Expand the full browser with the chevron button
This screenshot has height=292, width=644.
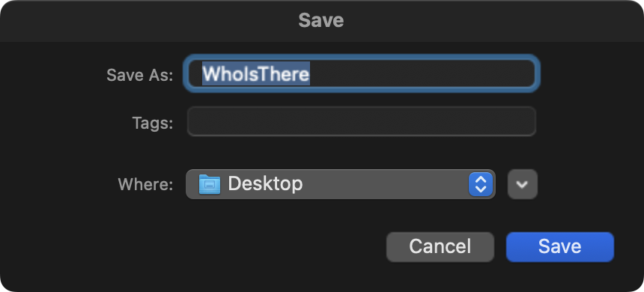[523, 184]
